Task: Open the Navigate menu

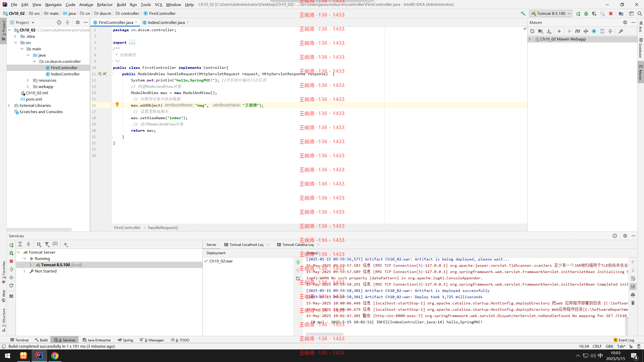Action: (x=53, y=5)
